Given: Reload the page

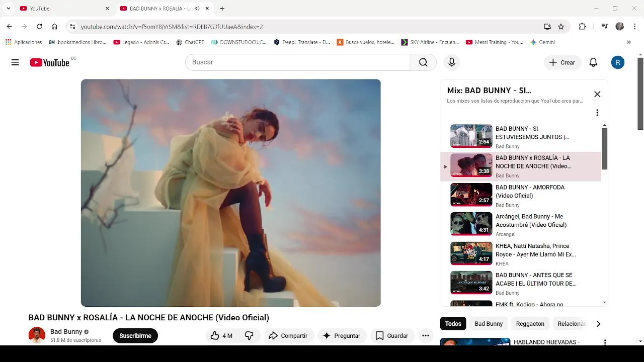Looking at the screenshot, I should pos(39,27).
